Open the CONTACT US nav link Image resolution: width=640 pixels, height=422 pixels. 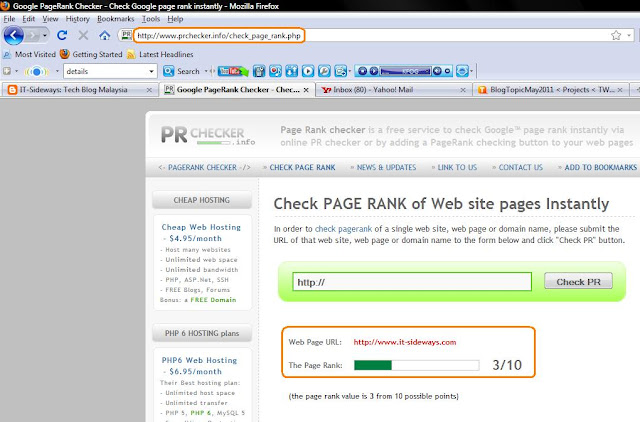coord(520,167)
